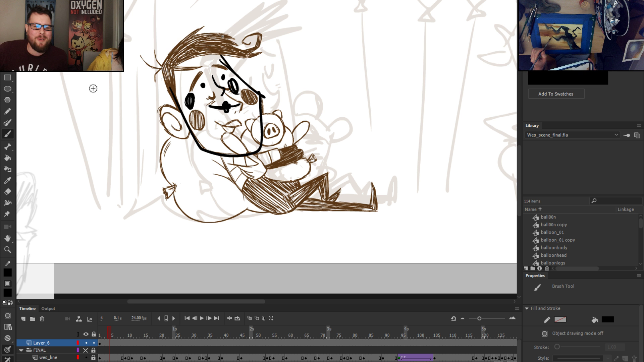Image resolution: width=644 pixels, height=362 pixels.
Task: Select the Paint Bucket tool
Action: coord(7,158)
